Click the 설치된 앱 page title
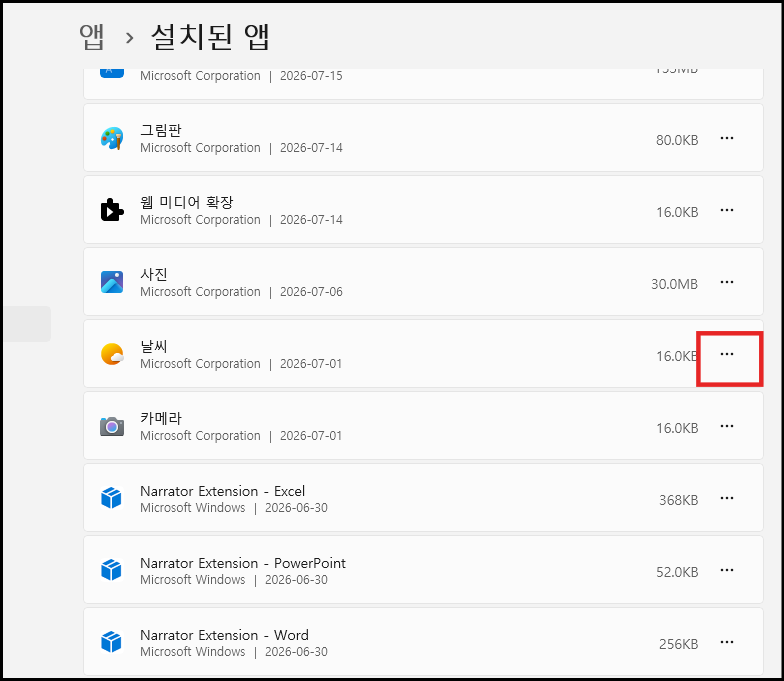This screenshot has width=784, height=681. pos(210,36)
